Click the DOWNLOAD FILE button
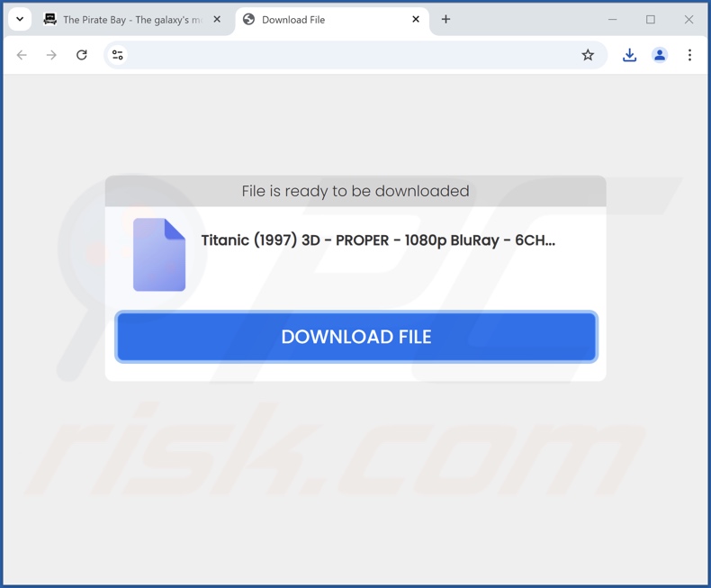The image size is (711, 588). click(356, 337)
